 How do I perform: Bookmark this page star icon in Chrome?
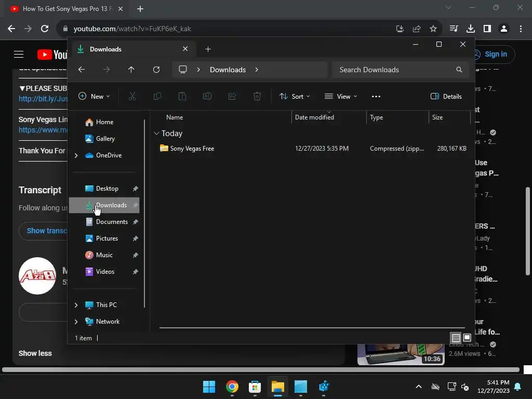coord(433,29)
